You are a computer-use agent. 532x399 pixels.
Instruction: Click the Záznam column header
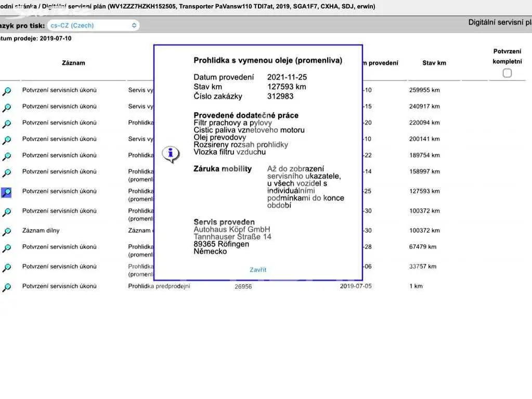73,63
